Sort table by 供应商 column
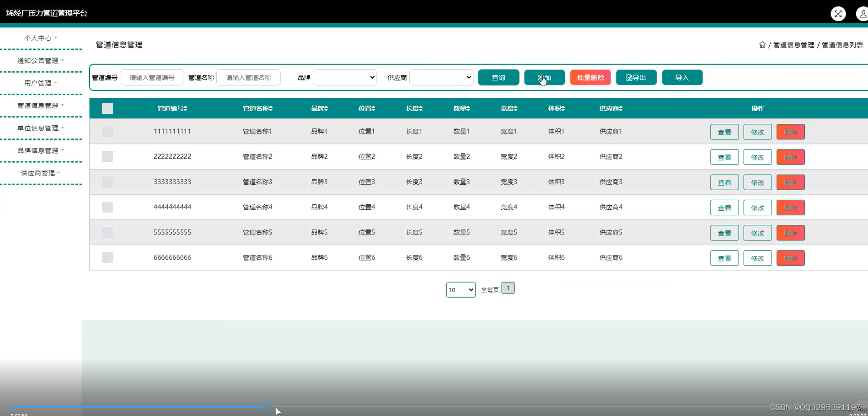This screenshot has width=868, height=416. [611, 108]
